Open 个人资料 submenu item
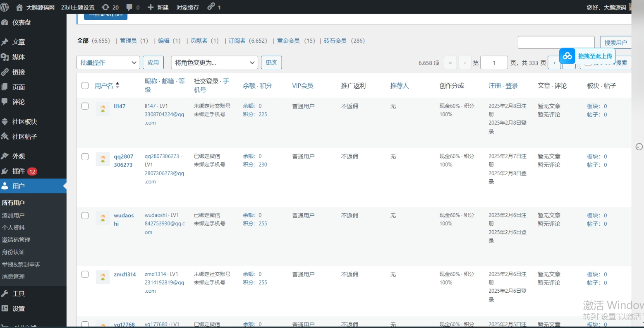 (x=13, y=228)
